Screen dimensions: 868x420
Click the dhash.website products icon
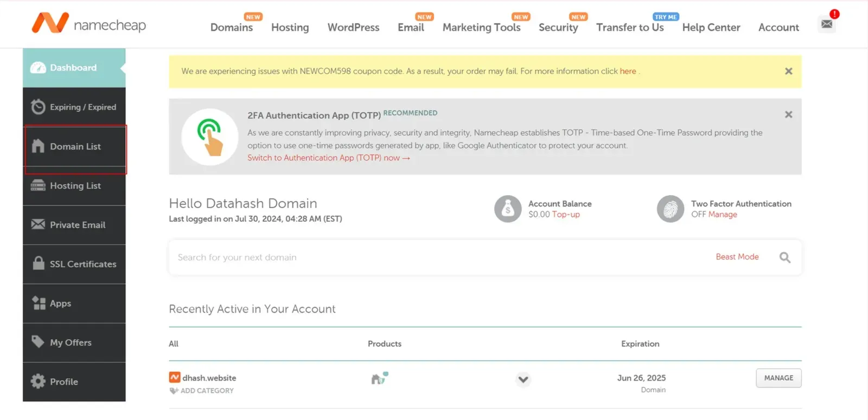(380, 378)
